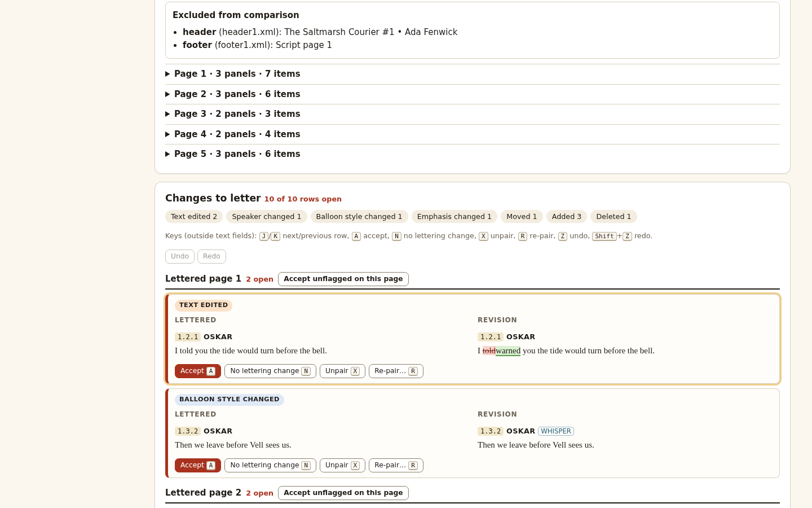This screenshot has height=508, width=812.
Task: Click the struck-through word 'told' in revision
Action: pyautogui.click(x=489, y=351)
